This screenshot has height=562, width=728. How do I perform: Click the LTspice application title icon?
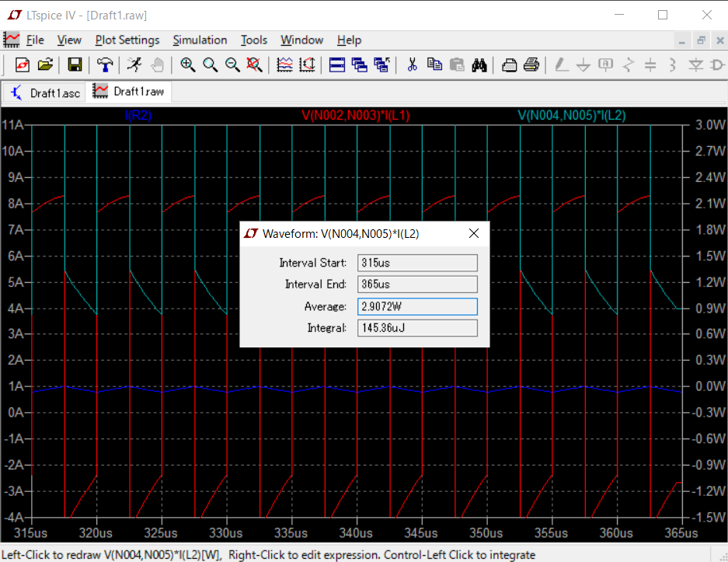[x=15, y=16]
